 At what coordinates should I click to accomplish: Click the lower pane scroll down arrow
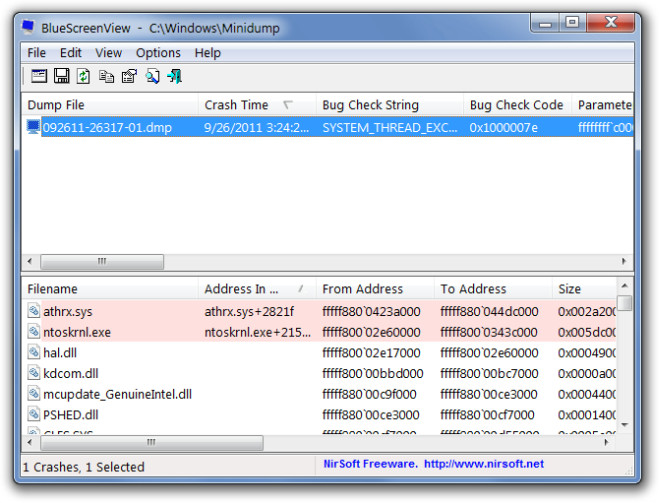[625, 425]
